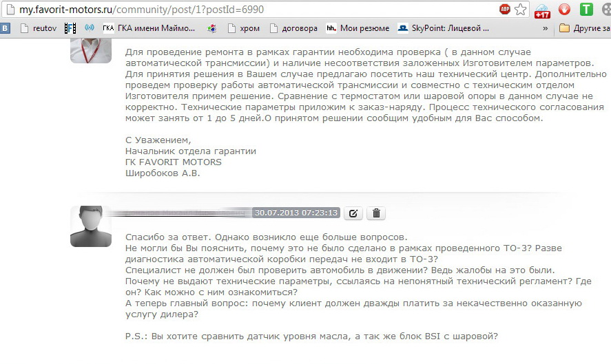Open the weather +17 extension
Image resolution: width=611 pixels, height=364 pixels.
(x=541, y=10)
